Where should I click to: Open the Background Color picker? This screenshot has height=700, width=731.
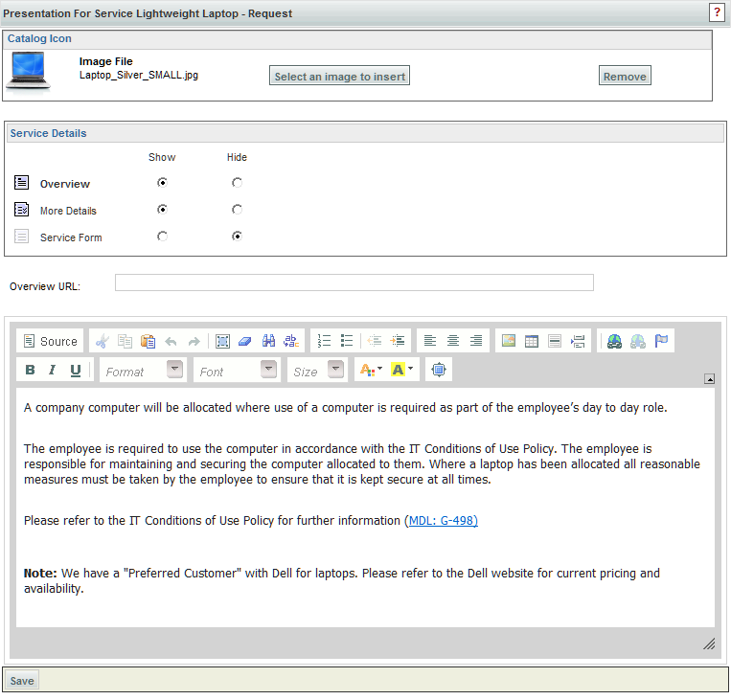tap(402, 370)
